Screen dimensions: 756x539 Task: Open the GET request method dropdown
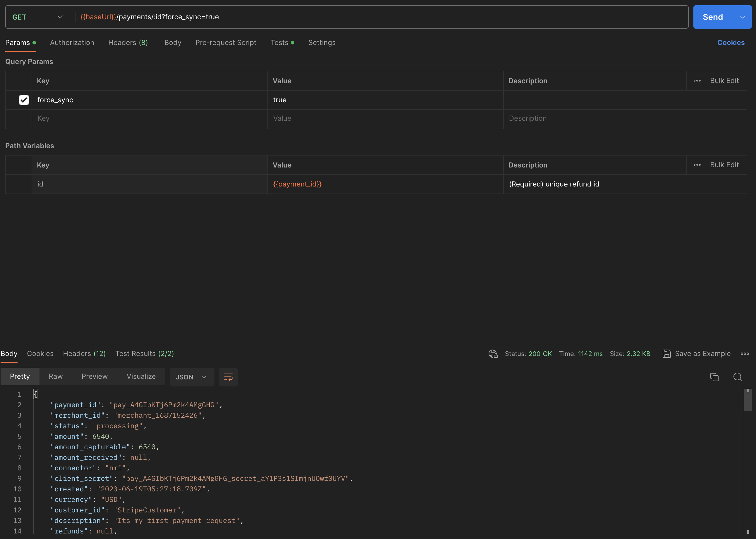(x=60, y=17)
